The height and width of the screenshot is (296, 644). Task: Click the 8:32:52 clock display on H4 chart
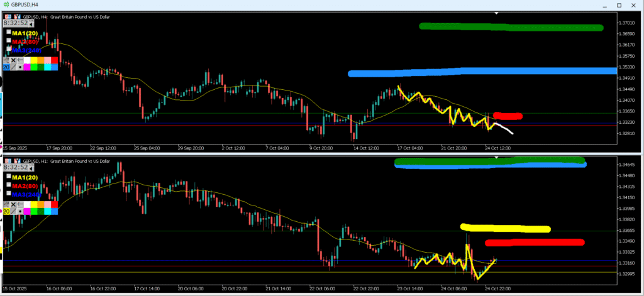click(x=15, y=23)
